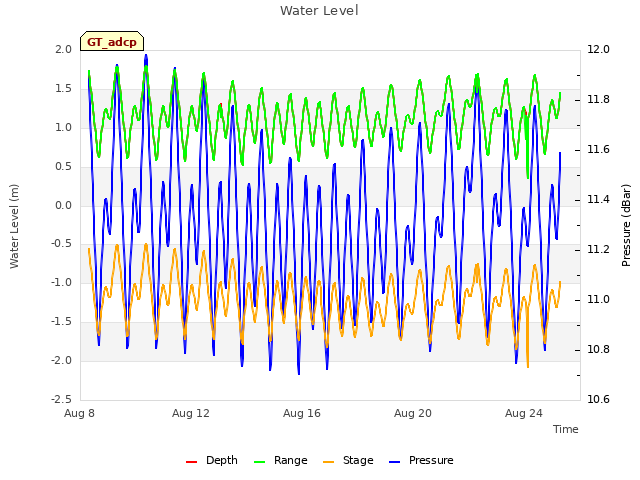640x480 pixels.
Task: Click the 1.5 left axis tick label
Action: 63,89
